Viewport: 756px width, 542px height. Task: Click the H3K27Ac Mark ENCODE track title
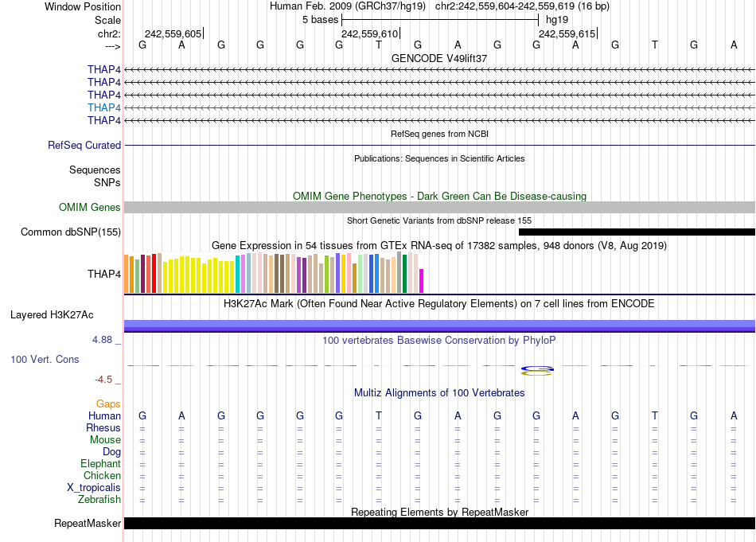pyautogui.click(x=439, y=304)
